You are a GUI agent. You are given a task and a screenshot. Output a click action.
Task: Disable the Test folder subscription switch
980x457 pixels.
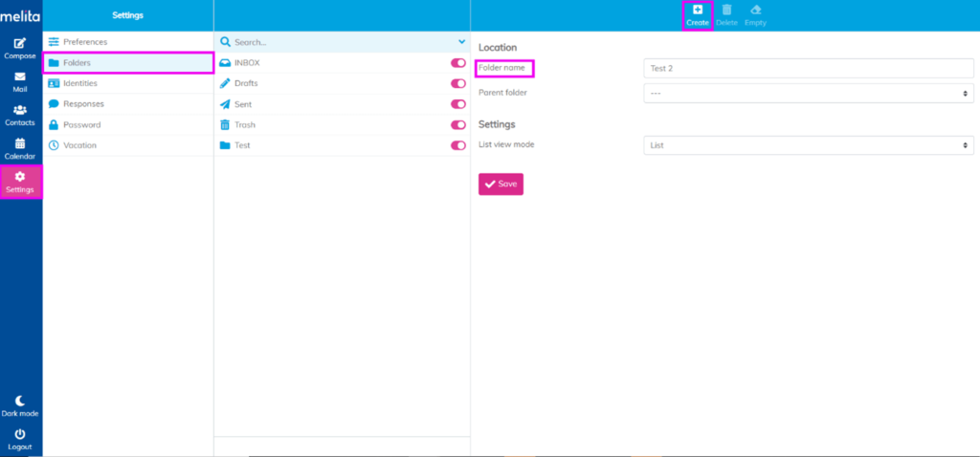457,145
